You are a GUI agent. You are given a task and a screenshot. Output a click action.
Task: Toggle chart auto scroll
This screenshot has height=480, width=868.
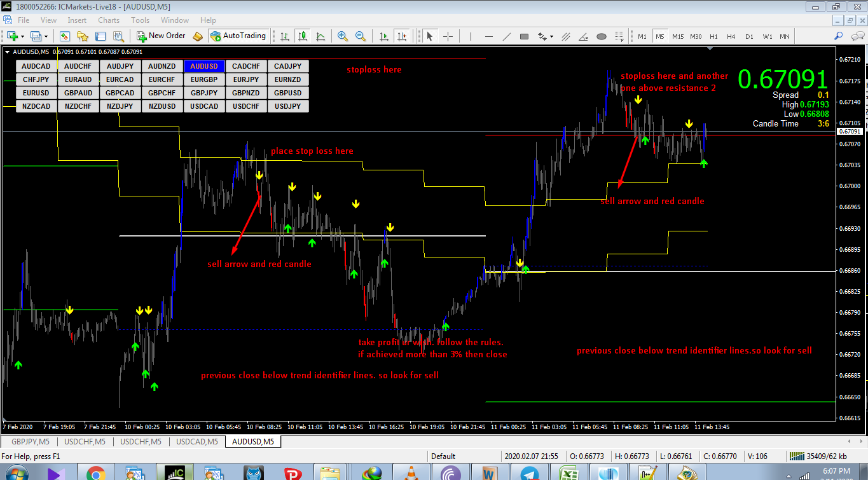[x=383, y=36]
